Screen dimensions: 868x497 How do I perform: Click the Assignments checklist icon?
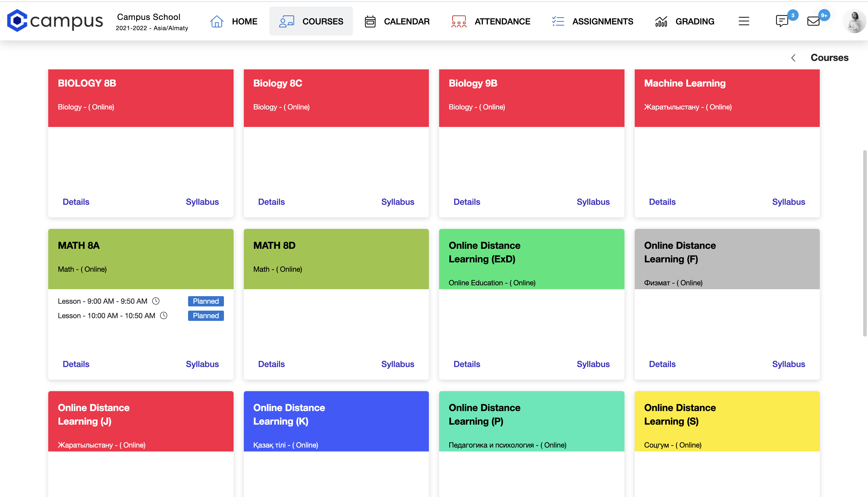(558, 21)
